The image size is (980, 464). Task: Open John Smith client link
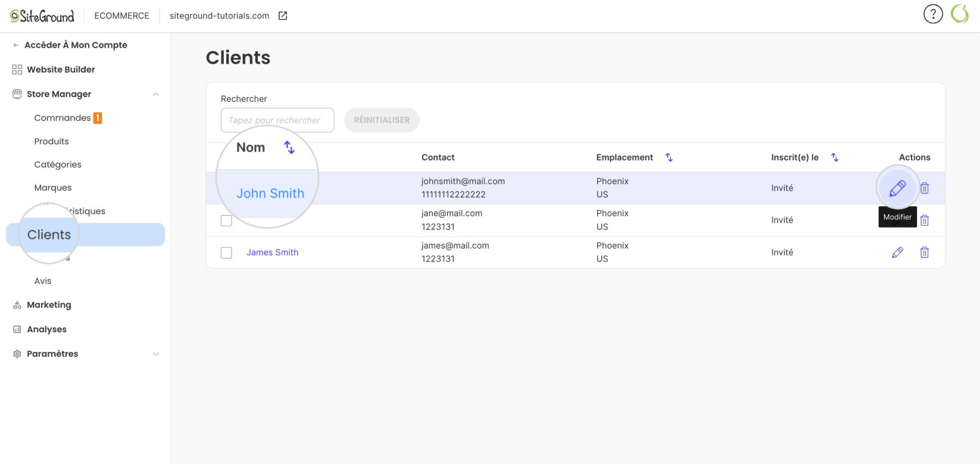pyautogui.click(x=270, y=193)
